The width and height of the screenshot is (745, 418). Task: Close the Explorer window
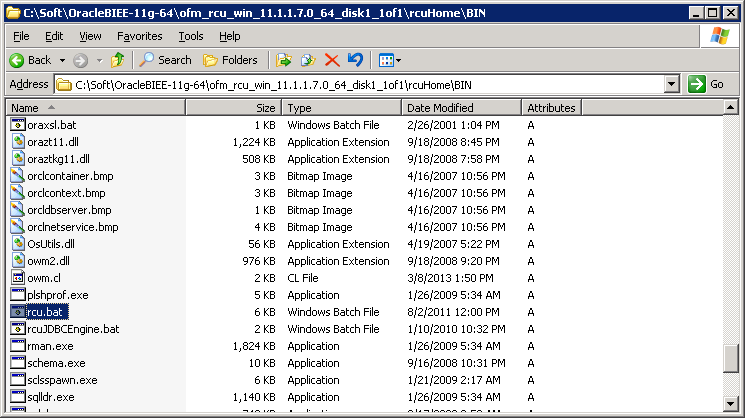click(730, 13)
